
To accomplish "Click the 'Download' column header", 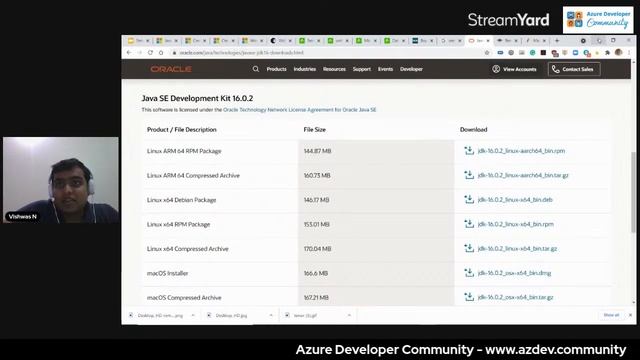I will [x=473, y=129].
